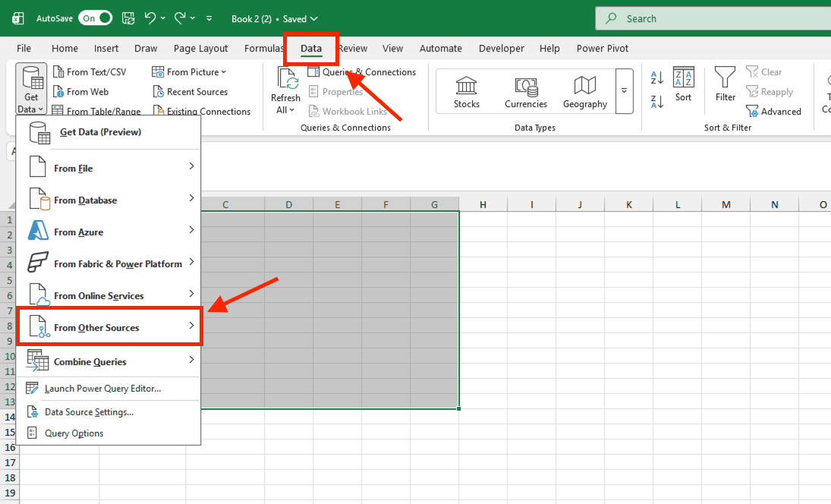Click Recent Sources
Screen dimensions: 831x504
190,92
